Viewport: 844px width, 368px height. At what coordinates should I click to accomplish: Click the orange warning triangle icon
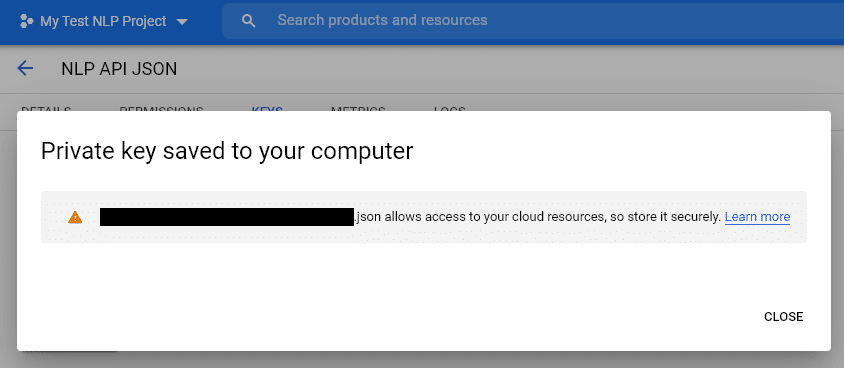point(75,217)
